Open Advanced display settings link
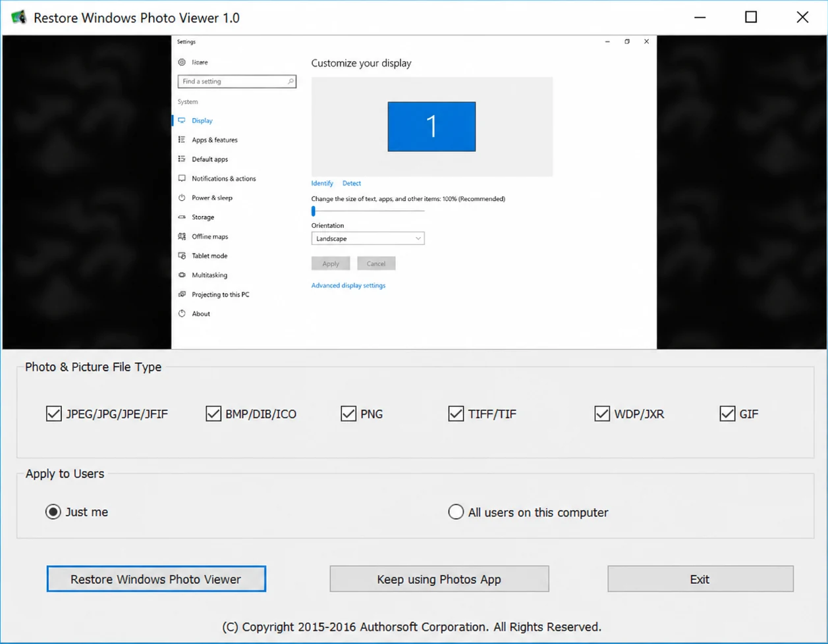Viewport: 828px width, 644px height. point(348,285)
